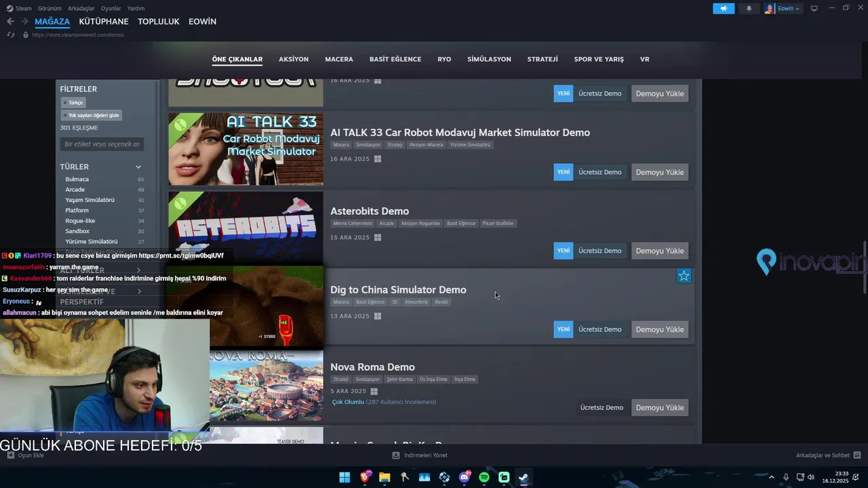Viewport: 868px width, 488px height.
Task: Collapse the TÜRLER filter section
Action: 138,167
